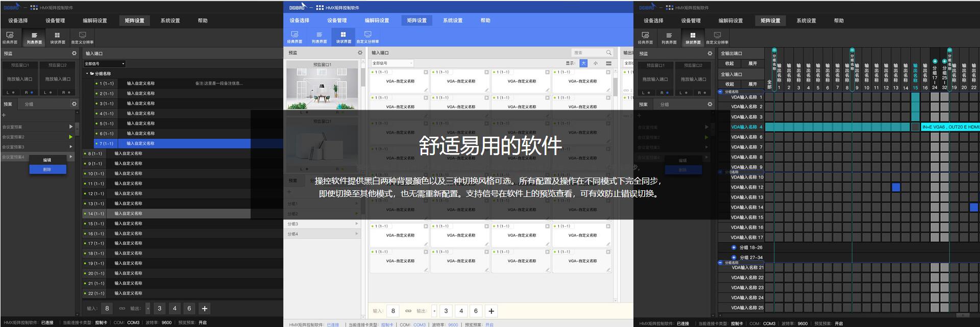This screenshot has height=327, width=980.
Task: Select L channel of 预监窗口2 in list window
Action: [48, 92]
